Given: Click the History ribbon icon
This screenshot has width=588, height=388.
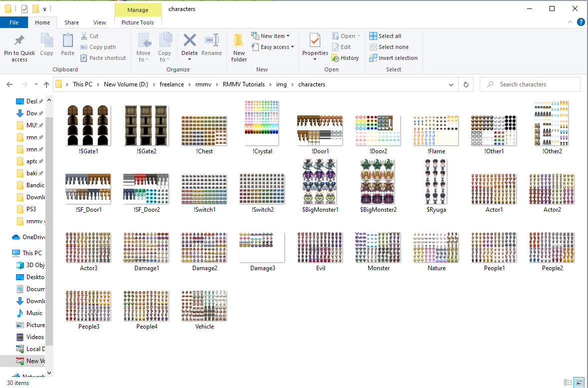Looking at the screenshot, I should coord(335,58).
